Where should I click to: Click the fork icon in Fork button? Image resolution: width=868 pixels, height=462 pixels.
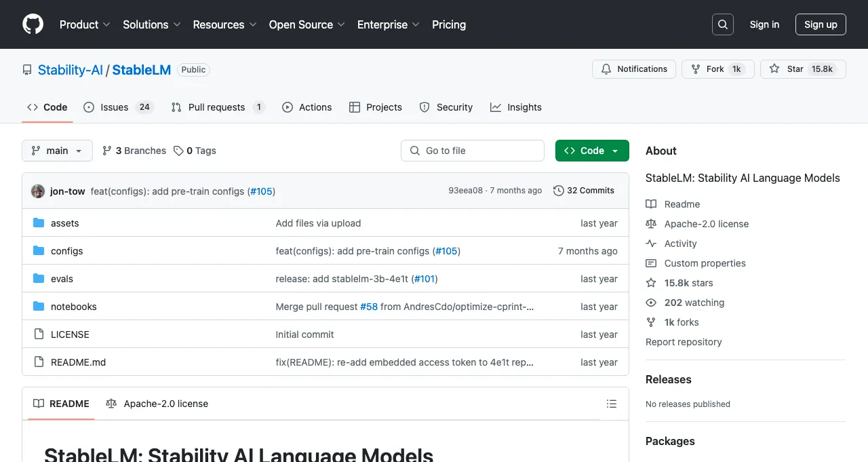[x=696, y=69]
